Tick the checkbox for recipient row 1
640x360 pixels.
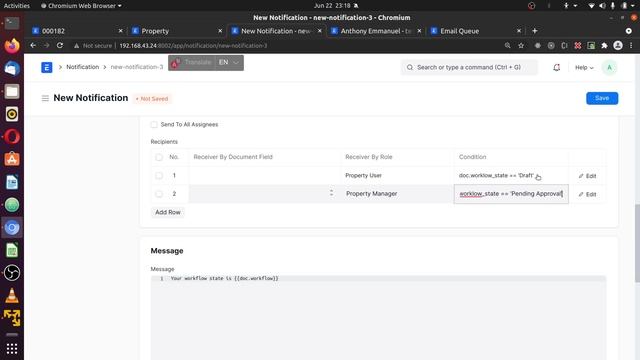[x=159, y=176]
